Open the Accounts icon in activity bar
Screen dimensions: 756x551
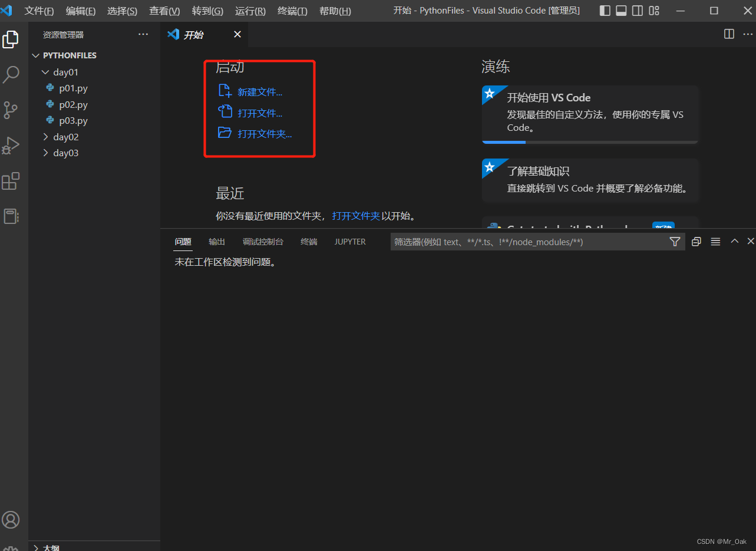[11, 520]
